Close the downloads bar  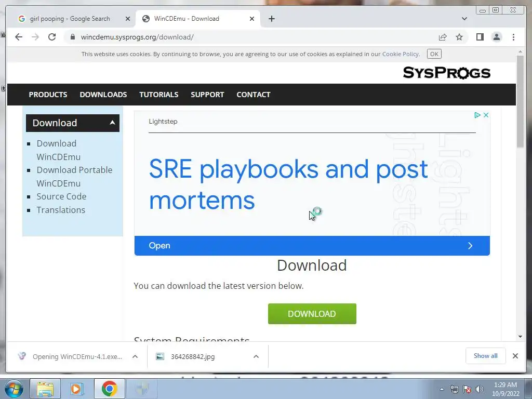click(515, 356)
